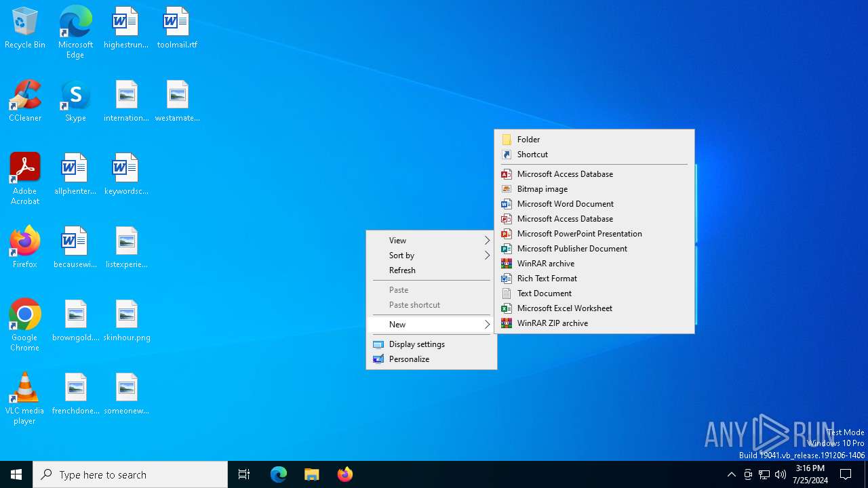Open File Explorer from the taskbar
The image size is (868, 488).
312,474
